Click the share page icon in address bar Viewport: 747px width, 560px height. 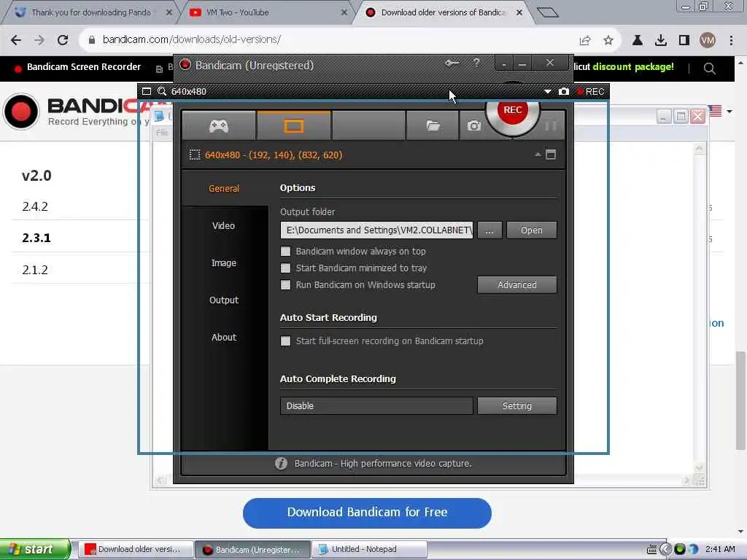click(x=585, y=41)
